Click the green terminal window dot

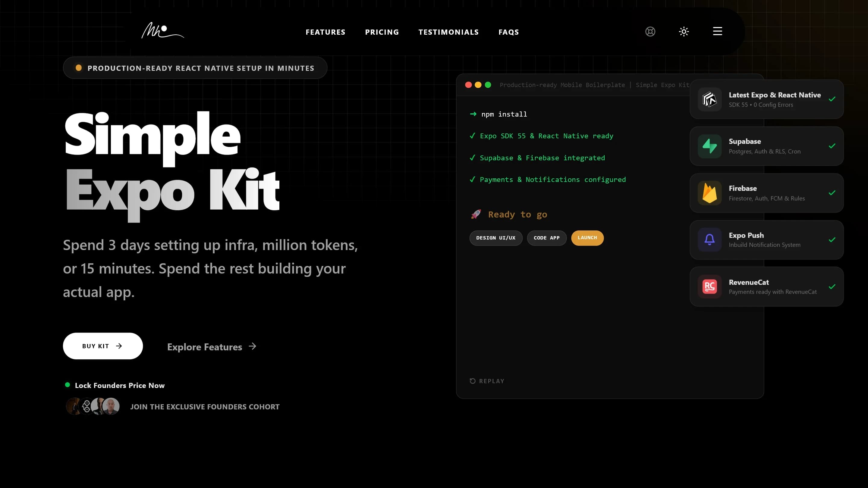pos(488,85)
